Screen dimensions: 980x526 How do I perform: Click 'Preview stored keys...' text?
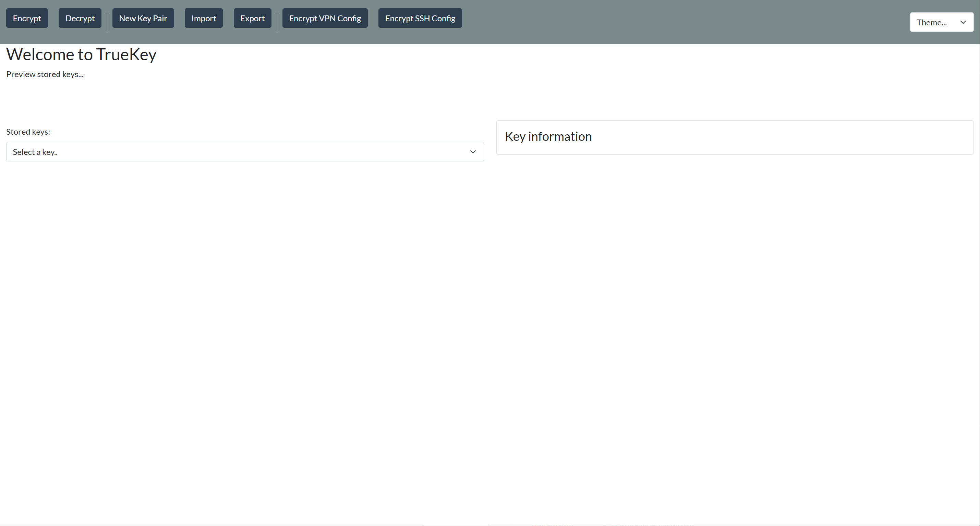[45, 74]
